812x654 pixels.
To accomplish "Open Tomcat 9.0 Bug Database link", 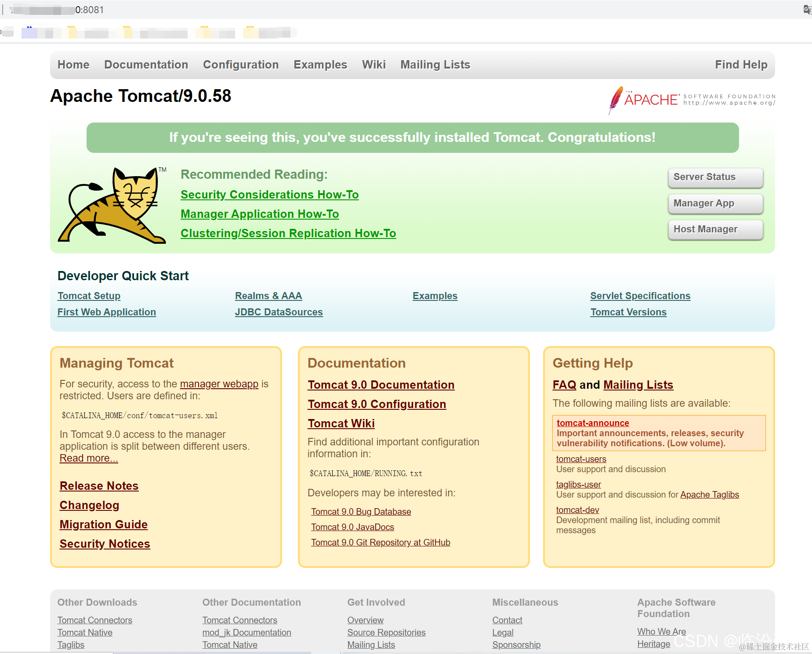I will 361,512.
